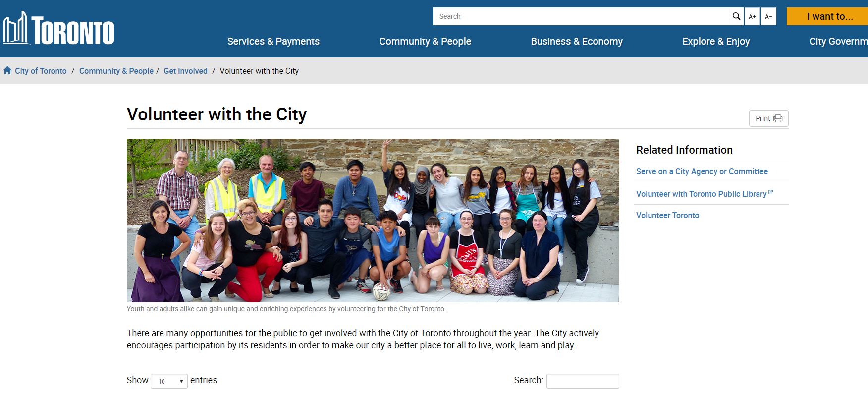Open Services & Payments menu
Viewport: 868px width, 393px height.
273,41
